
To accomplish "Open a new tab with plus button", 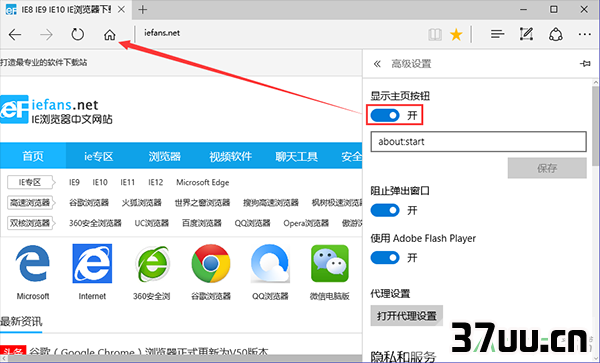I will [x=143, y=10].
